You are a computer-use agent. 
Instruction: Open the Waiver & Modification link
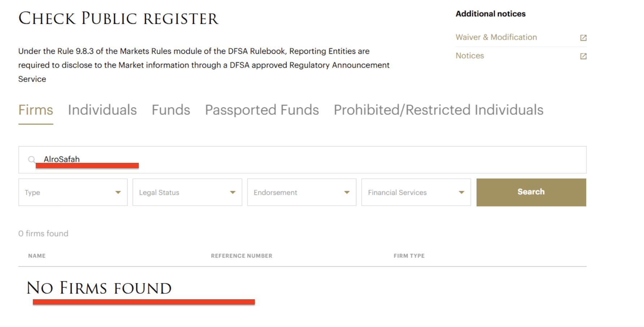tap(496, 37)
